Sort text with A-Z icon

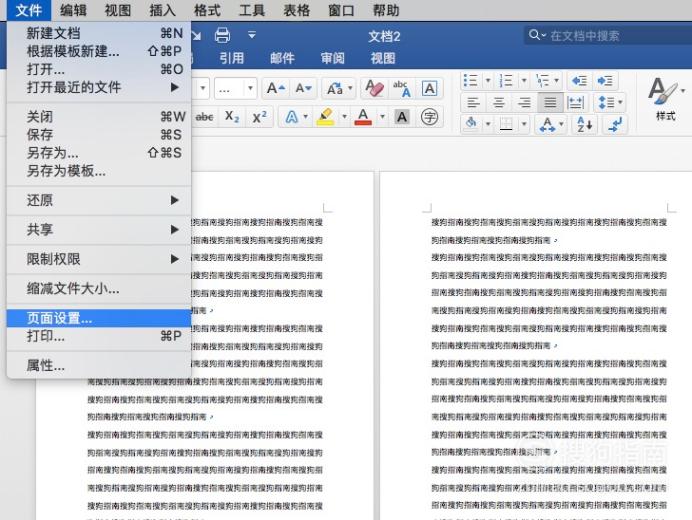(584, 124)
